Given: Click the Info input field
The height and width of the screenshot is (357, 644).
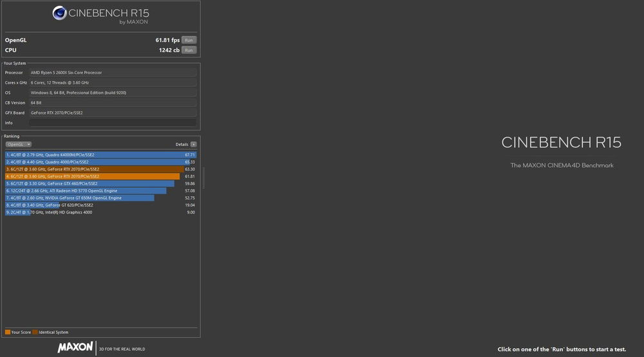Looking at the screenshot, I should (x=113, y=123).
